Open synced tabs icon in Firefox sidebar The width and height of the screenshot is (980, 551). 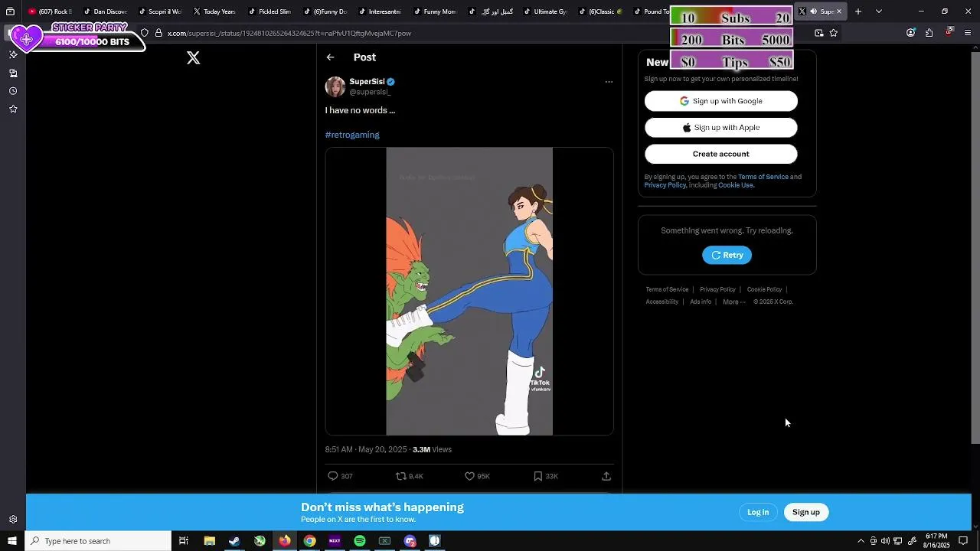(13, 73)
